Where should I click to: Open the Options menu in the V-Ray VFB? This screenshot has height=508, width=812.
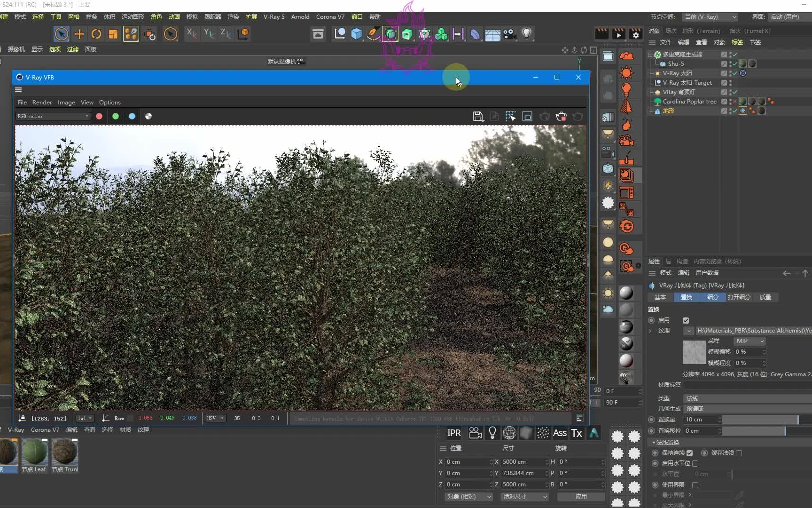click(109, 102)
